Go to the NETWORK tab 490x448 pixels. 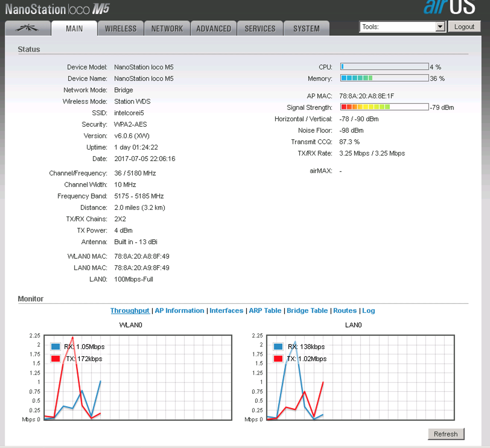tap(167, 29)
